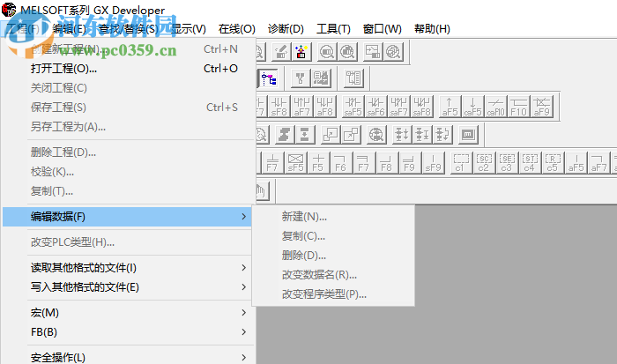Viewport: 617px width, 364px height.
Task: Click the saF8 contact toolbar button
Action: click(x=421, y=107)
